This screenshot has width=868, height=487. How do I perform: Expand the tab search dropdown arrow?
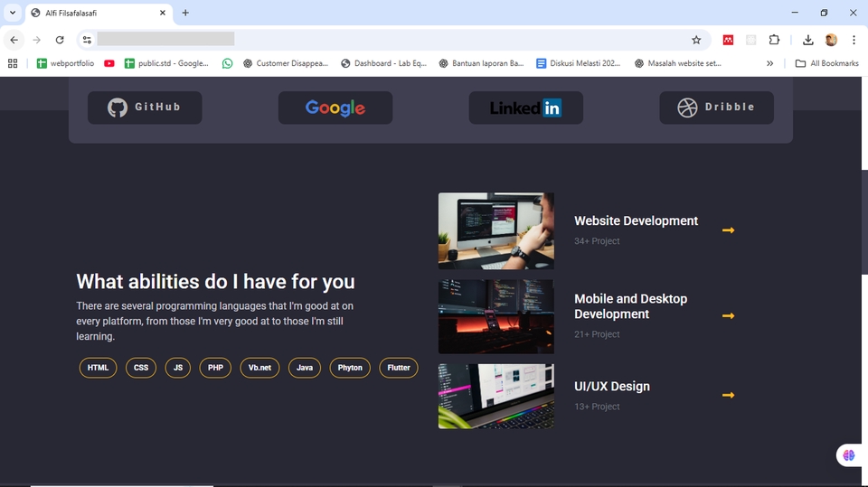tap(13, 13)
